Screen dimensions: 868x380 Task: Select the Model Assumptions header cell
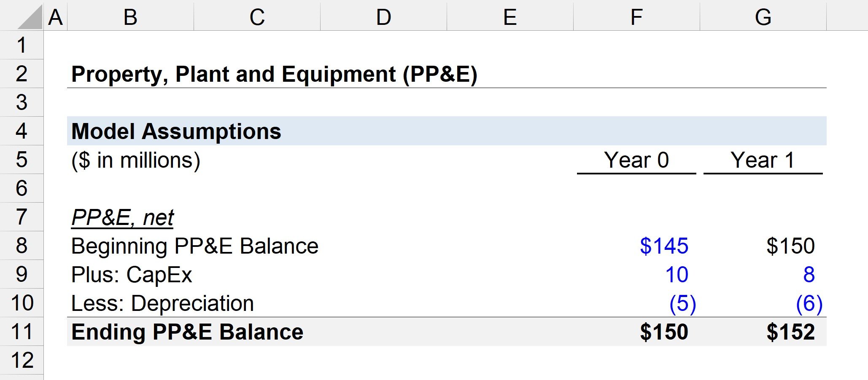point(177,131)
